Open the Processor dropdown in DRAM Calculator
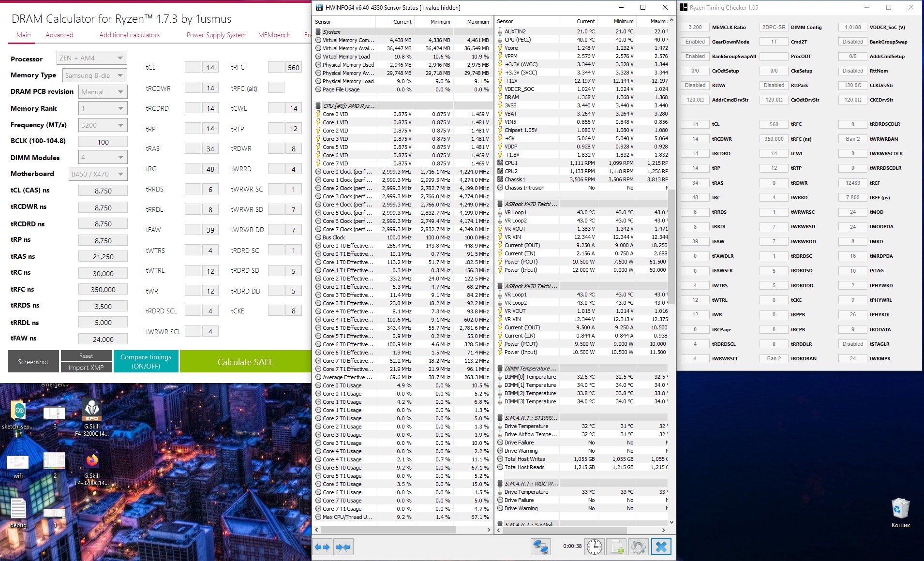The image size is (924, 561). (x=92, y=58)
